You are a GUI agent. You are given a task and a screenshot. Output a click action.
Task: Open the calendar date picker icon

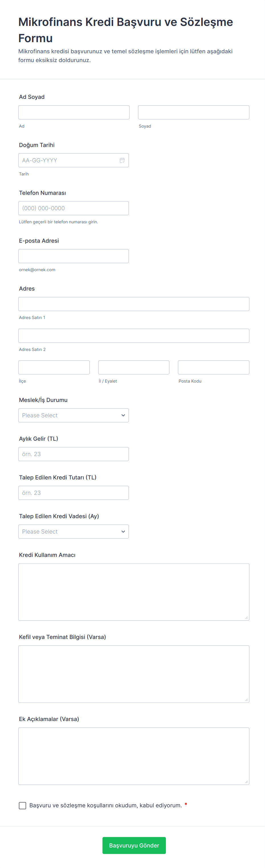click(122, 160)
